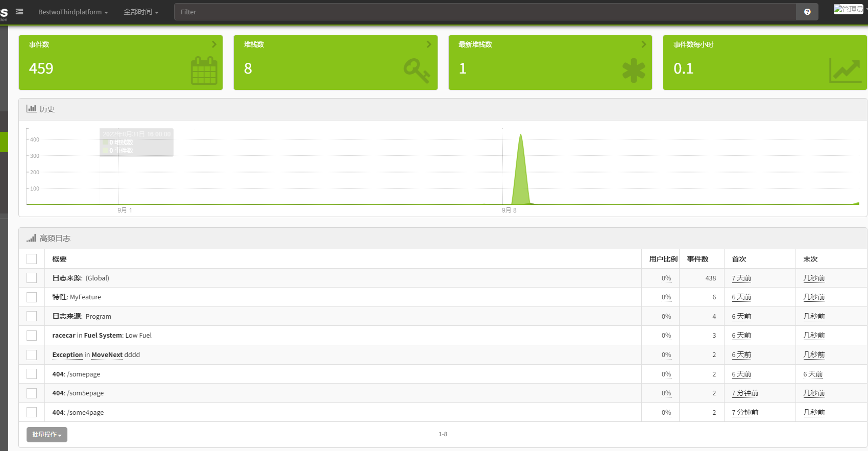Open the help question mark icon
The height and width of the screenshot is (451, 868).
pyautogui.click(x=807, y=12)
